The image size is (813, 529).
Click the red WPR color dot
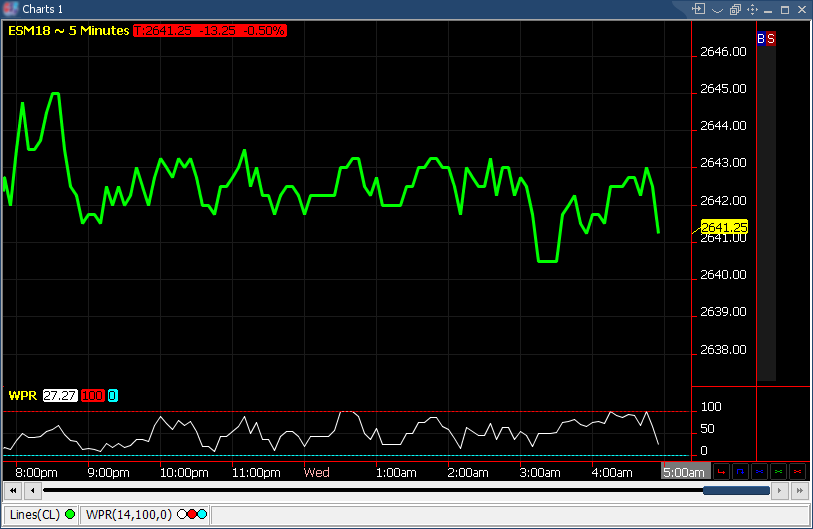point(192,514)
